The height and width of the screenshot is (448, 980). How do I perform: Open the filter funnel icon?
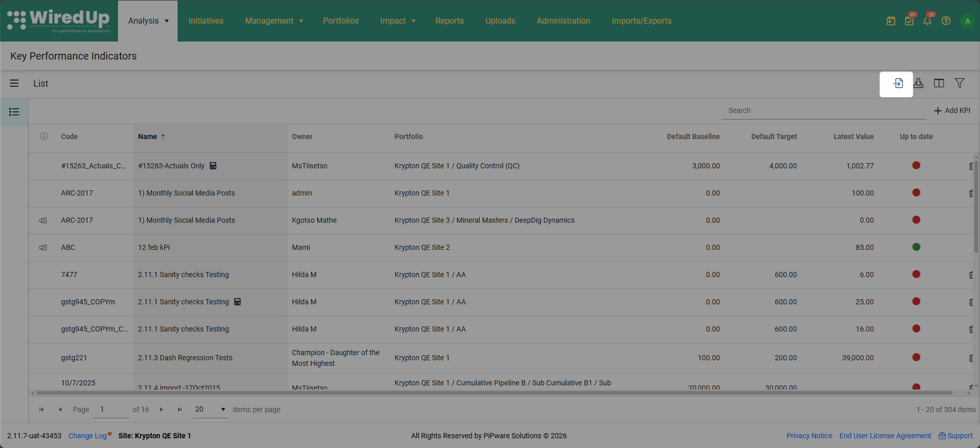[x=959, y=83]
